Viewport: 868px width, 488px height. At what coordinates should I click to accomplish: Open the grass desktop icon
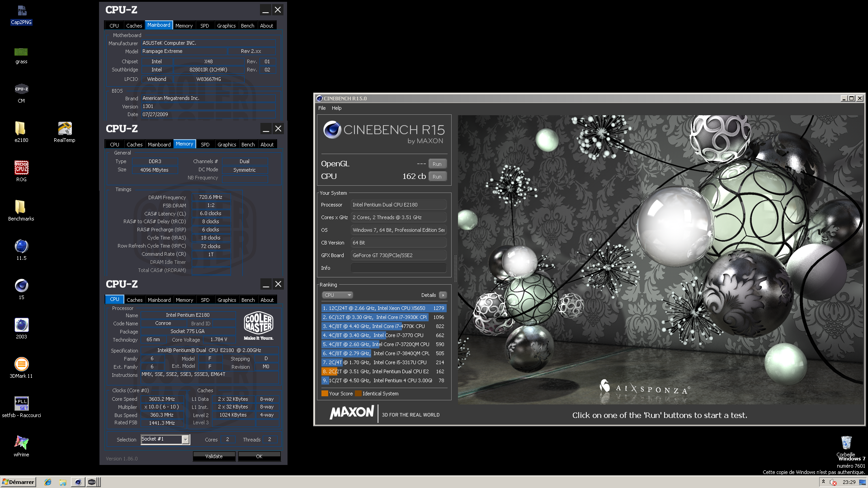click(21, 55)
